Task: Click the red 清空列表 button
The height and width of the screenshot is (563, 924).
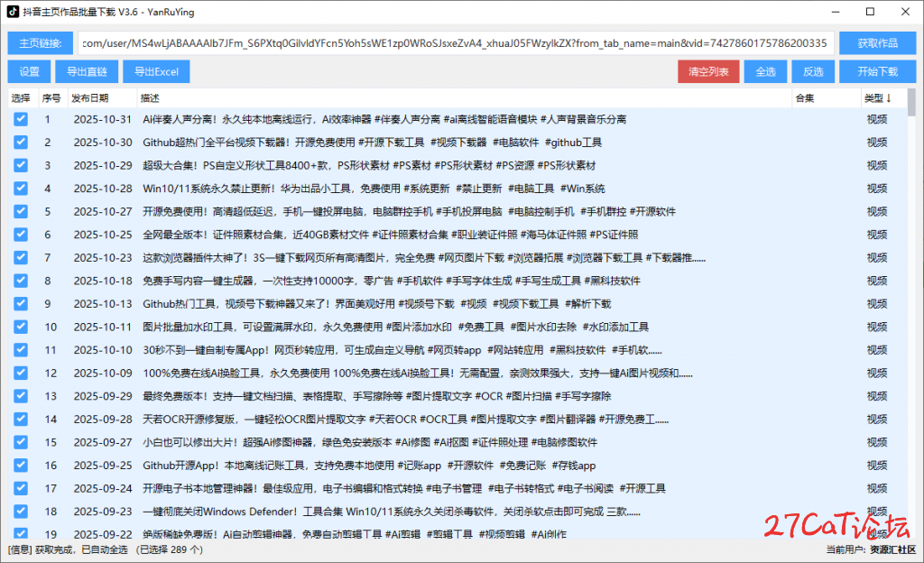Action: (x=708, y=71)
